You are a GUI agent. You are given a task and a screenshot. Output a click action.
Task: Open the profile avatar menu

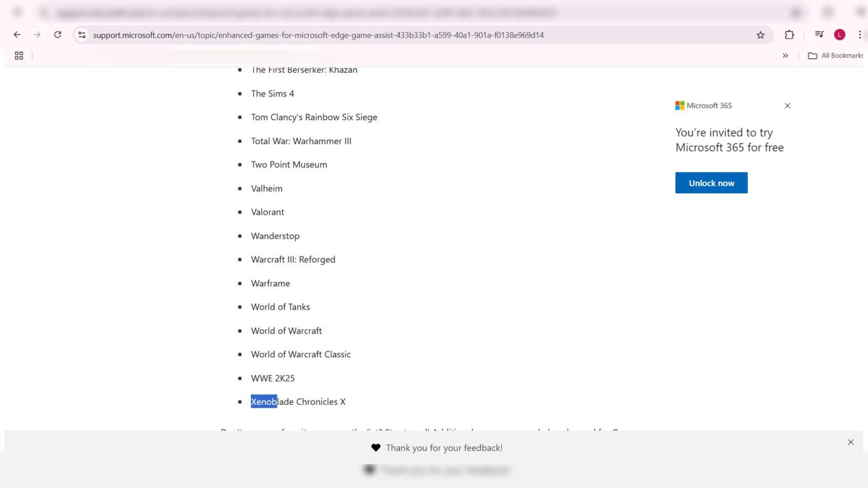(x=840, y=35)
